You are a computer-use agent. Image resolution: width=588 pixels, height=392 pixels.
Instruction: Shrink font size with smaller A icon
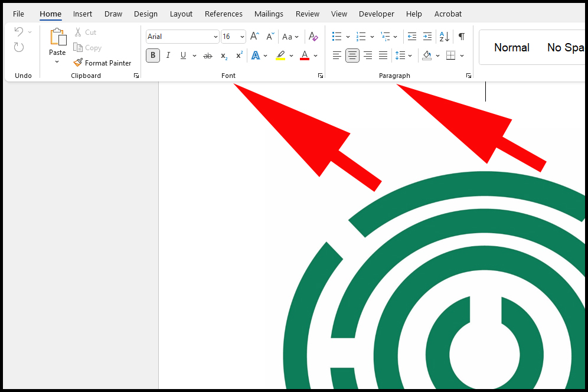pos(270,37)
